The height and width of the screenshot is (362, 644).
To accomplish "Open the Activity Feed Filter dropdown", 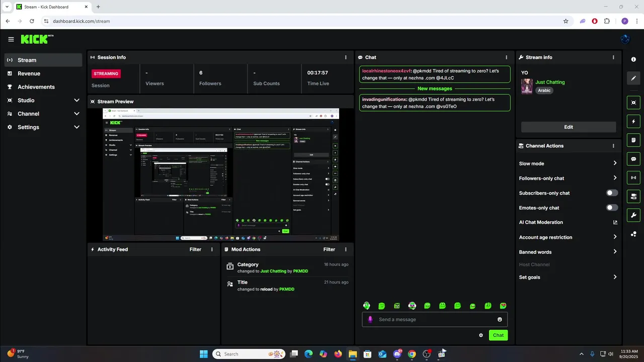I will [x=195, y=249].
